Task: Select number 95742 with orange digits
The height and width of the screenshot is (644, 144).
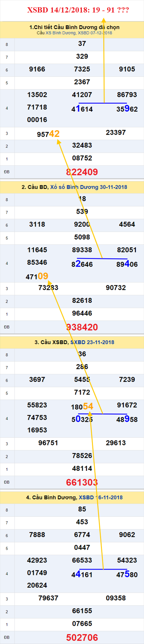Action: click(x=48, y=134)
